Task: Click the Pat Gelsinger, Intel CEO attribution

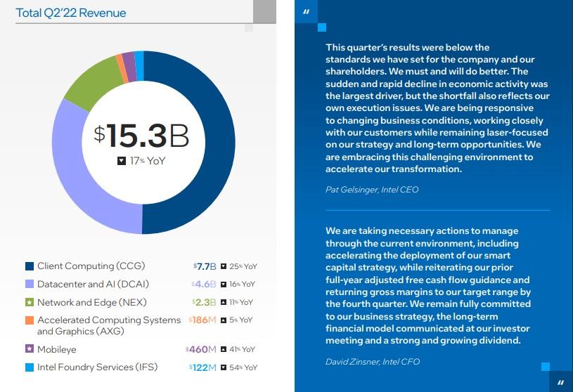Action: [x=372, y=190]
